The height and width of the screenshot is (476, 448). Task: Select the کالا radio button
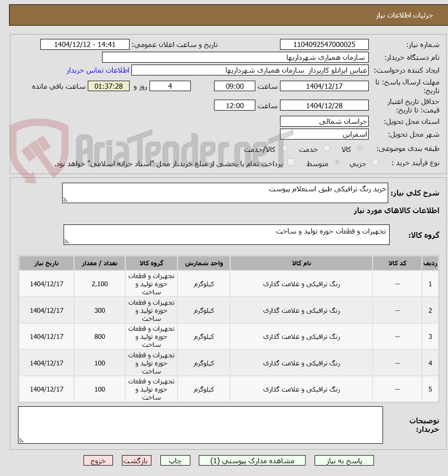[x=360, y=148]
